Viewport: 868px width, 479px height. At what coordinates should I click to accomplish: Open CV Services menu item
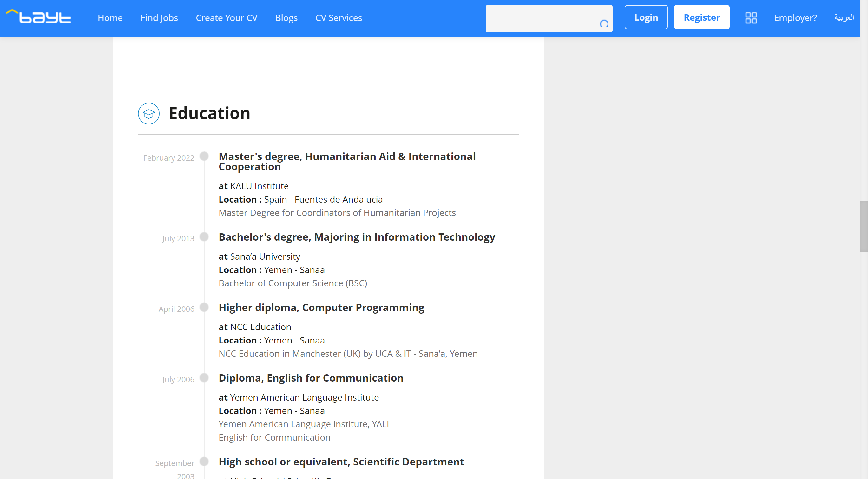(338, 17)
